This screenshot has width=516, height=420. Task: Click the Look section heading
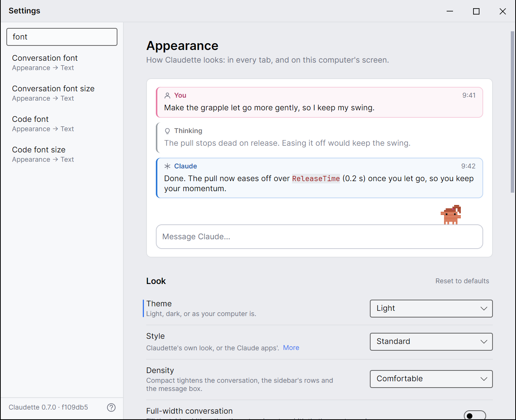pyautogui.click(x=156, y=281)
